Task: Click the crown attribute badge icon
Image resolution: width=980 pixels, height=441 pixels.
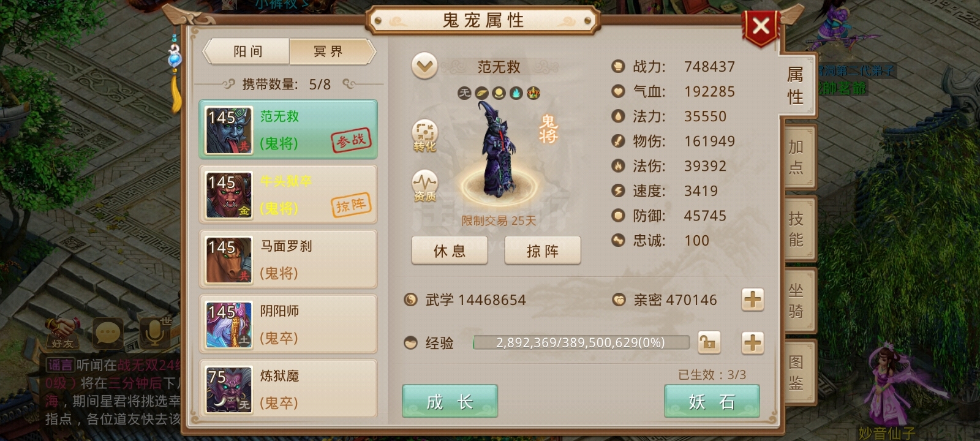Action: 533,93
